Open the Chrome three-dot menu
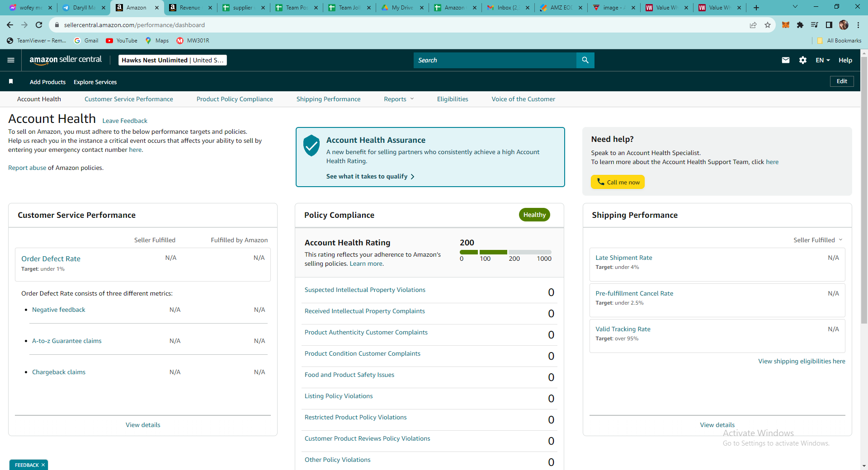Image resolution: width=868 pixels, height=470 pixels. pos(858,25)
